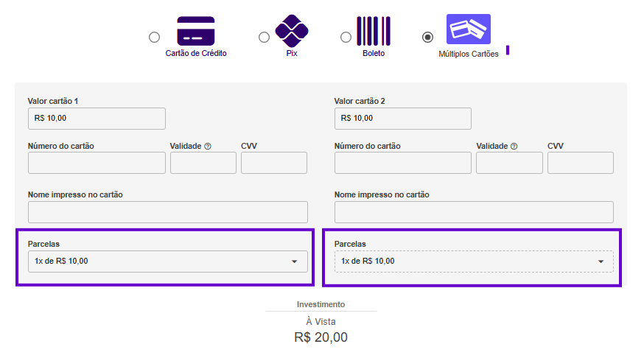The width and height of the screenshot is (644, 358).
Task: Click card 2 Número do cartão field
Action: (403, 163)
